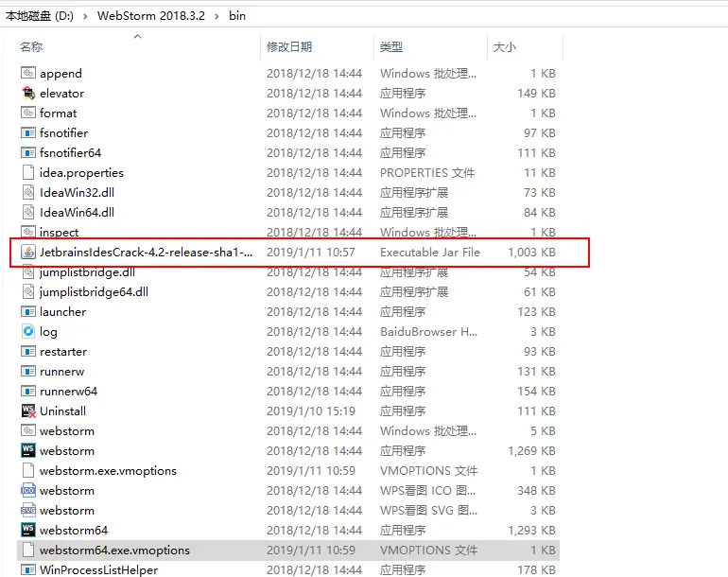Click the 149 KB size of elevator
Image resolution: width=728 pixels, height=577 pixels.
(x=536, y=94)
